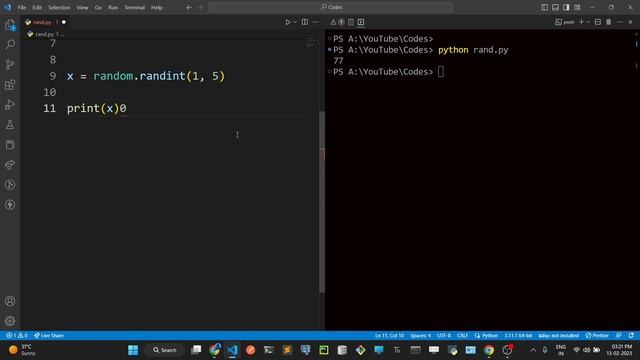Viewport: 640px width, 360px height.
Task: Open the Terminal menu
Action: click(x=135, y=7)
